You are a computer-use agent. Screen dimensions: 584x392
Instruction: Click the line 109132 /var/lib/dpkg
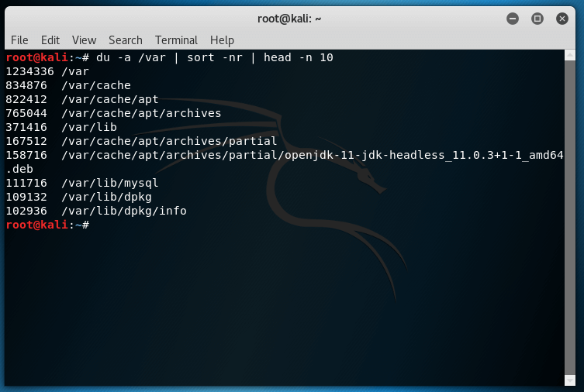(78, 197)
